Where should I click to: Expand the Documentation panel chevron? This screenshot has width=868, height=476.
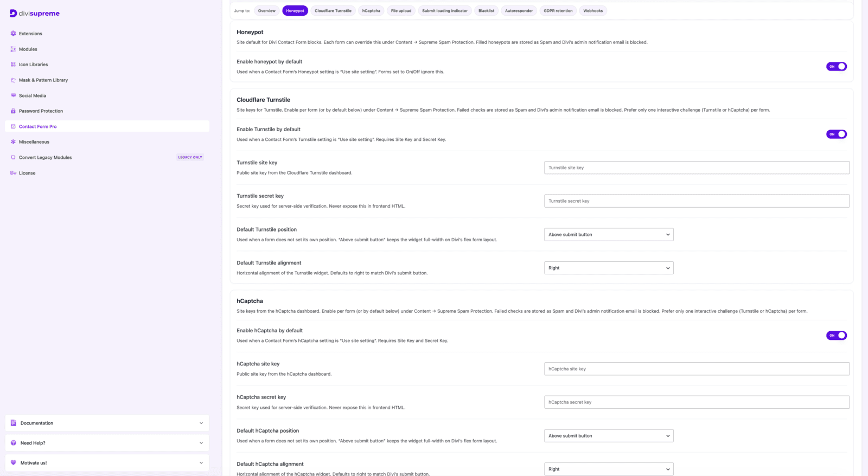click(201, 423)
